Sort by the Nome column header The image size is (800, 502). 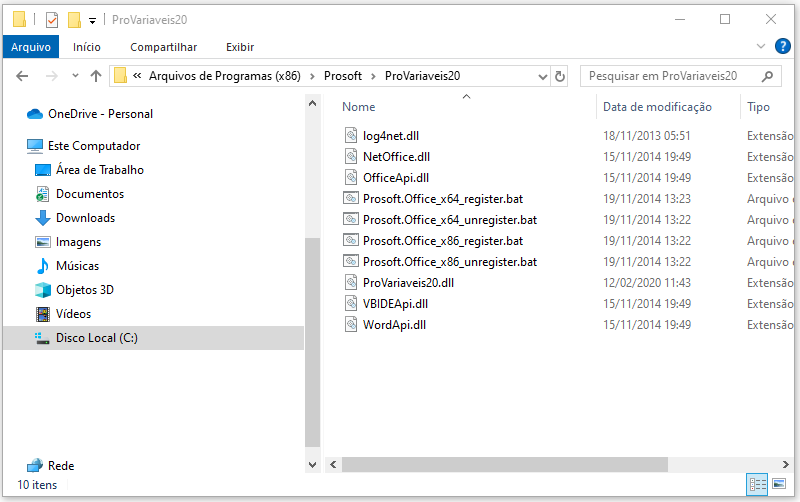pos(359,107)
